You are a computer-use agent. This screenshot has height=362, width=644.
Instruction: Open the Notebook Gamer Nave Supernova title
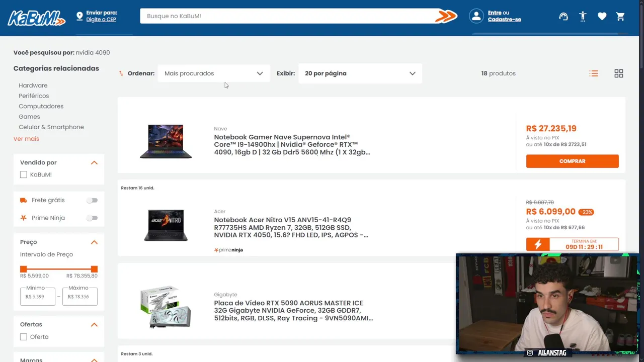(x=292, y=145)
